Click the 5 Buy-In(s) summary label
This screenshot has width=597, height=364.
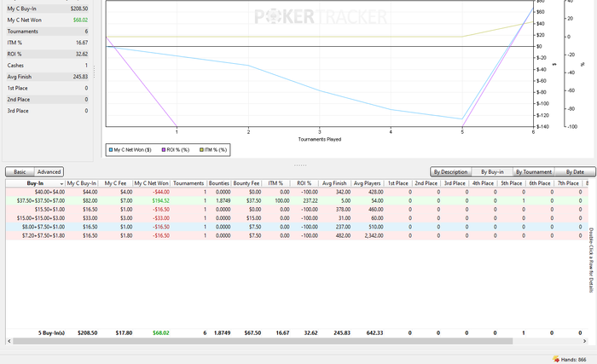tap(51, 332)
